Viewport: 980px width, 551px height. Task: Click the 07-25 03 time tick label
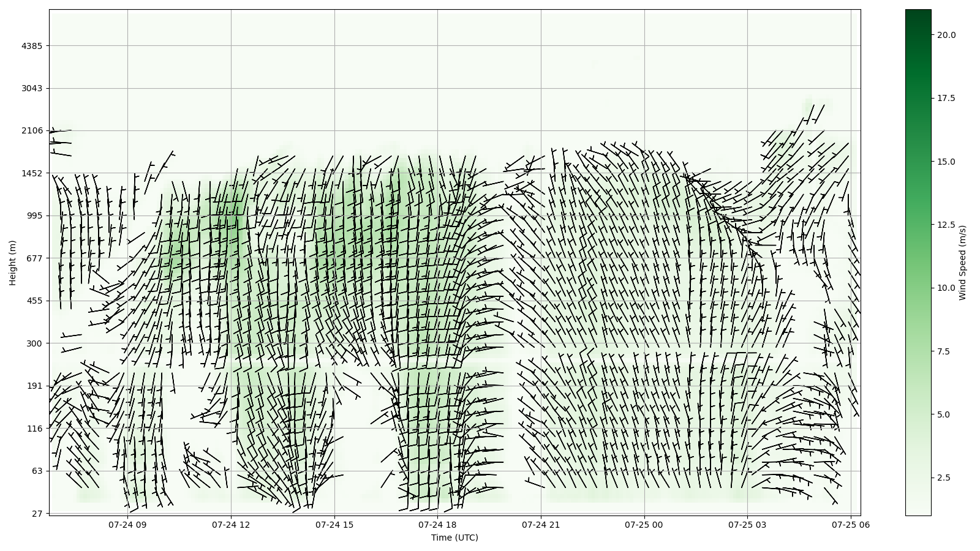tap(747, 525)
